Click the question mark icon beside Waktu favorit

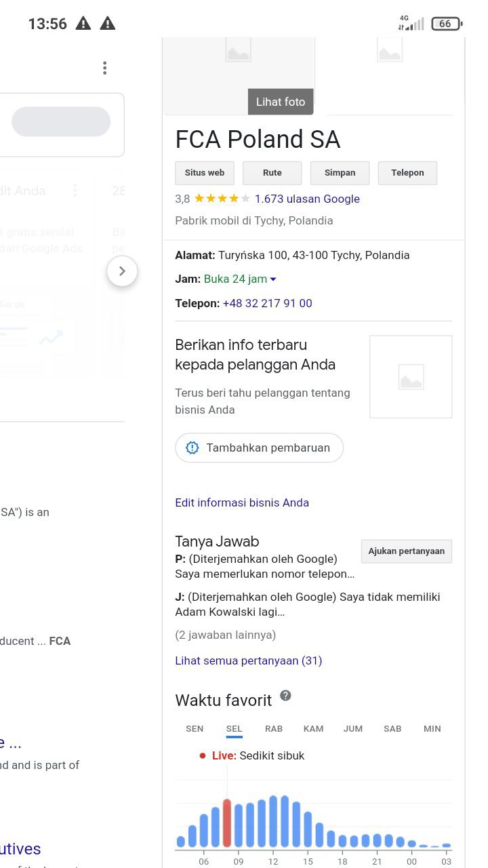tap(285, 696)
